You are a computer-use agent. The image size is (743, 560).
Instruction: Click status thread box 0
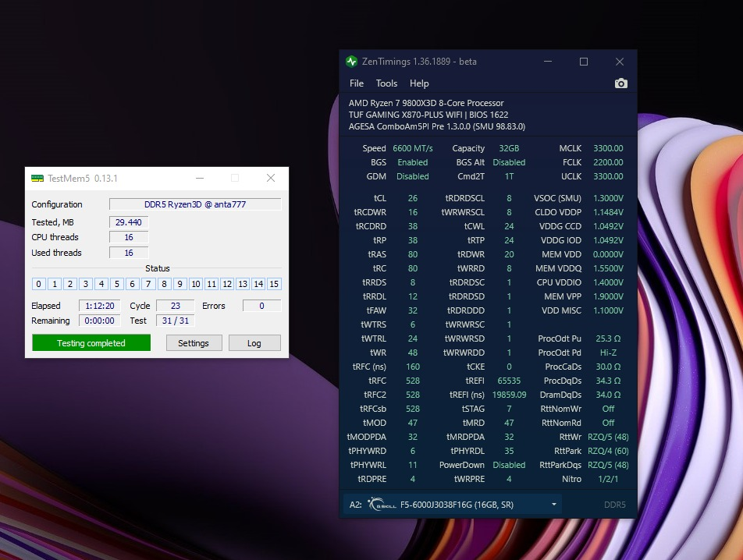(x=39, y=284)
